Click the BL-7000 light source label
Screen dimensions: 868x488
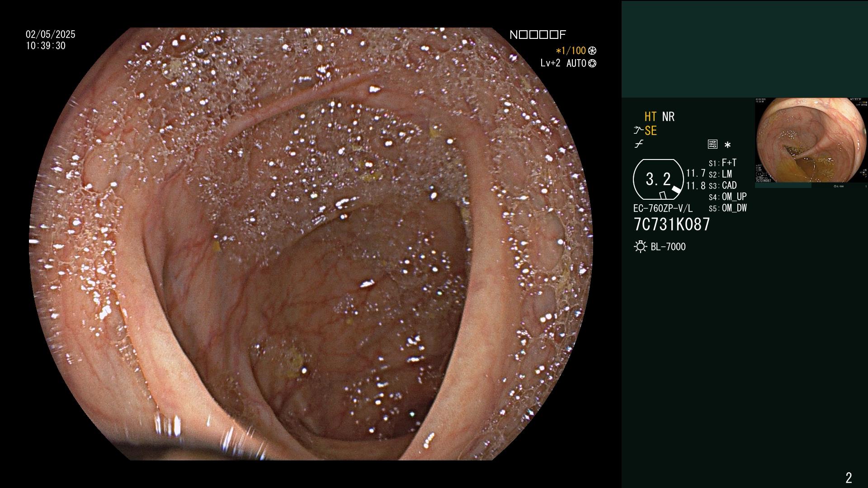(668, 247)
